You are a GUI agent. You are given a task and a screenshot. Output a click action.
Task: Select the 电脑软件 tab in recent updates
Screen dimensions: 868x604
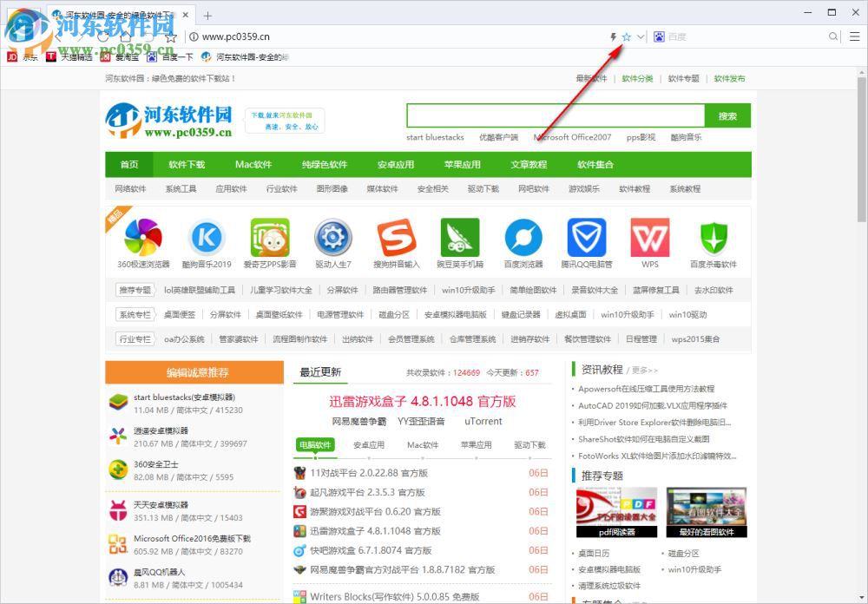[314, 445]
